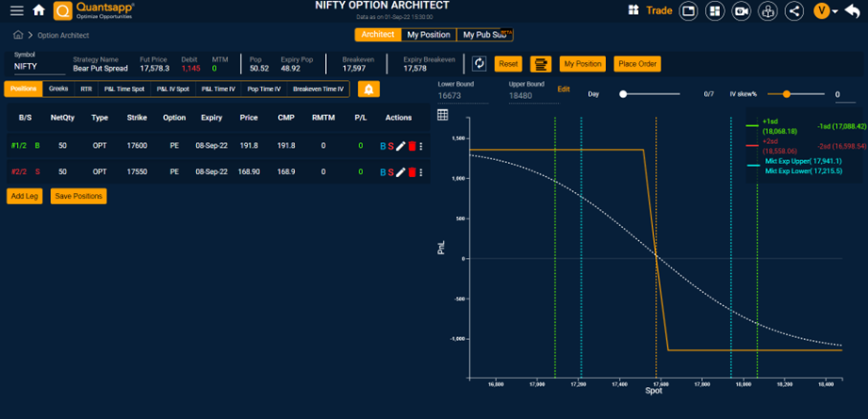Edit the 17600 PE leg
Screen dimensions: 868x419
(x=401, y=147)
